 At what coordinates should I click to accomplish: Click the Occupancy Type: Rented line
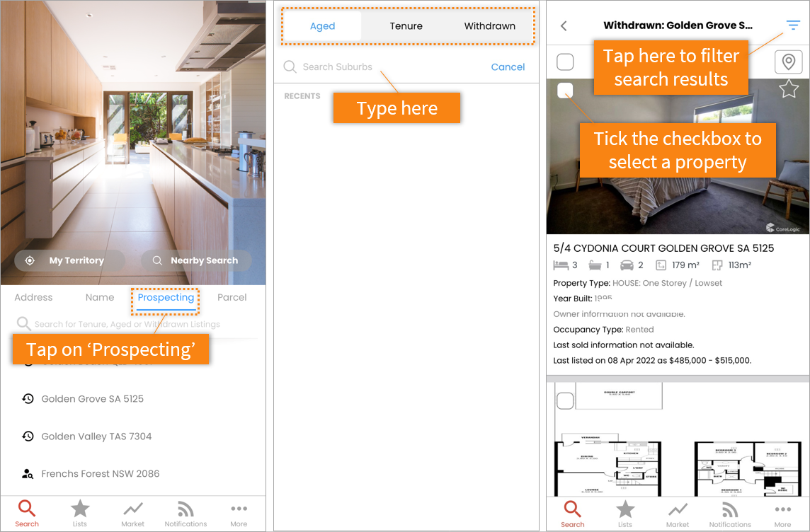tap(603, 330)
